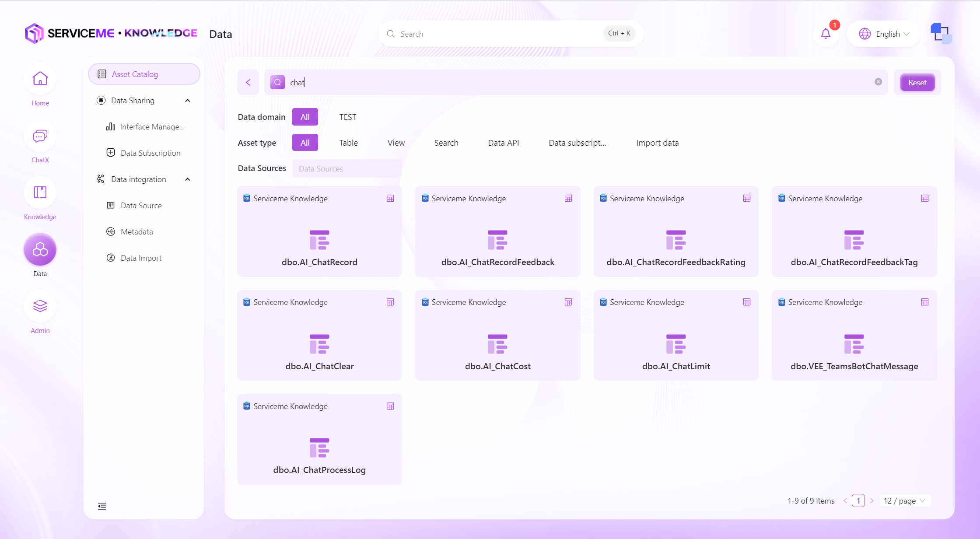
Task: Click table icon on dbo.AI_ChatRecordFeedback card
Action: pyautogui.click(x=568, y=199)
